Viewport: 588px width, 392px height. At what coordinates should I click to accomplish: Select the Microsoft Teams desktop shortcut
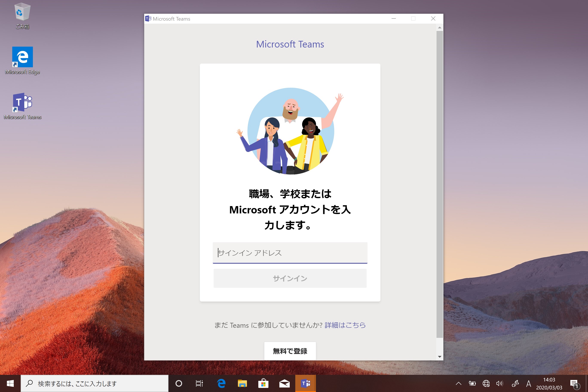pos(23,106)
